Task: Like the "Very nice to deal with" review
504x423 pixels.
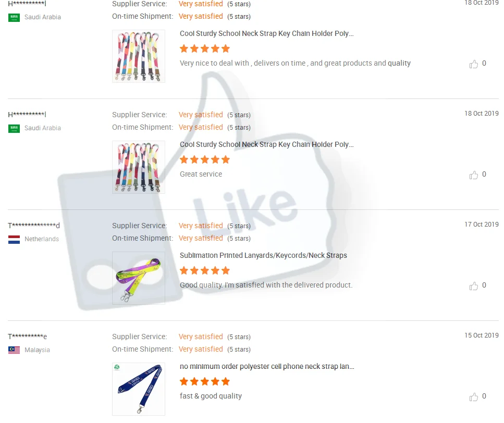Action: click(x=473, y=64)
